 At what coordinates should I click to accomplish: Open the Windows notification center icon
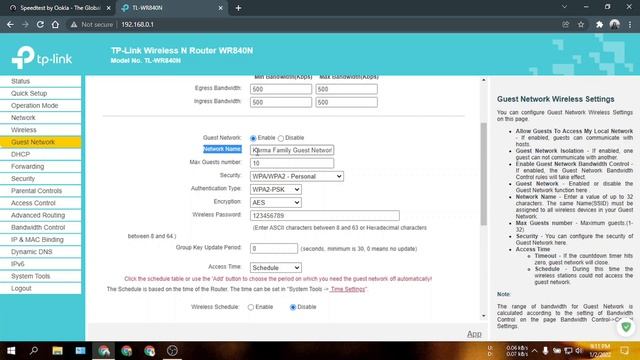tap(624, 351)
